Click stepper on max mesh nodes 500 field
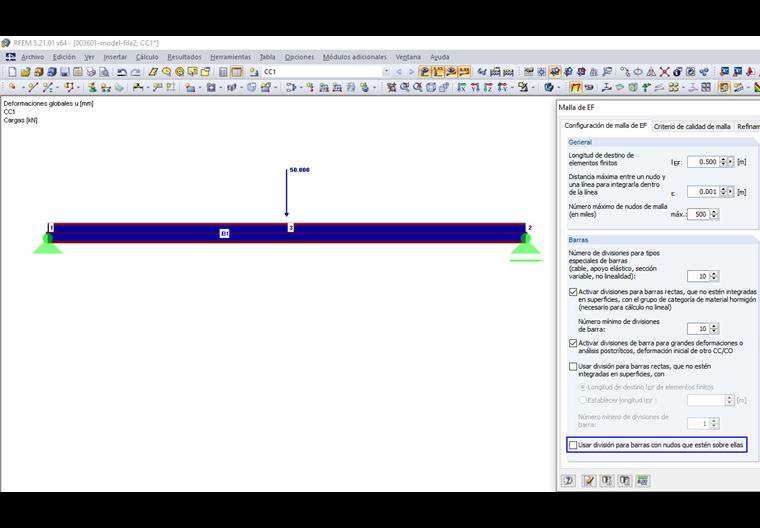Screen dimensions: 760x528 pyautogui.click(x=714, y=214)
